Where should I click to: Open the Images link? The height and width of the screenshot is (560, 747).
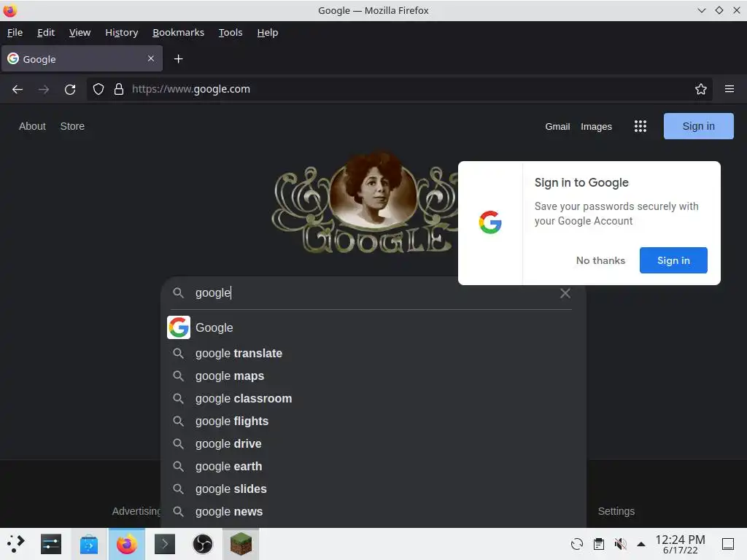point(596,127)
